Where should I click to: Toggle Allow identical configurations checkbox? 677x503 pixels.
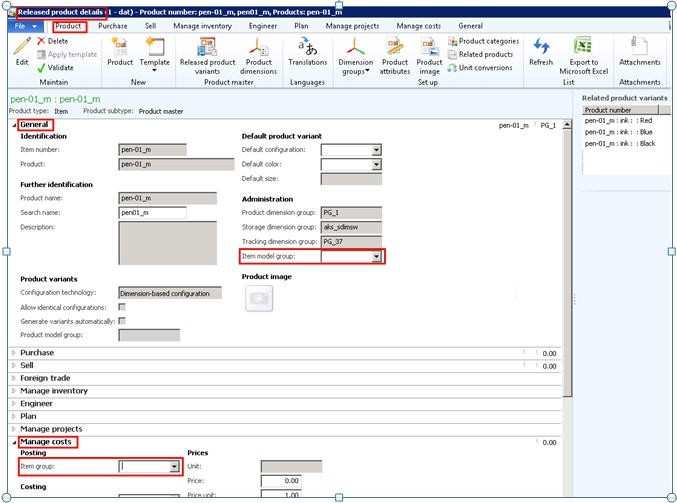click(x=122, y=307)
